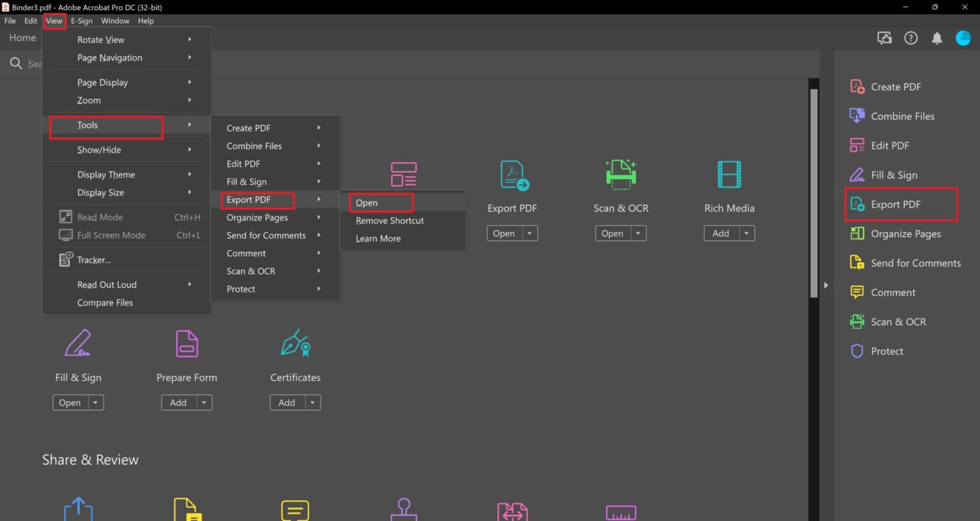Open dropdown arrow next to Certificates Add
Image resolution: width=980 pixels, height=521 pixels.
click(x=313, y=403)
